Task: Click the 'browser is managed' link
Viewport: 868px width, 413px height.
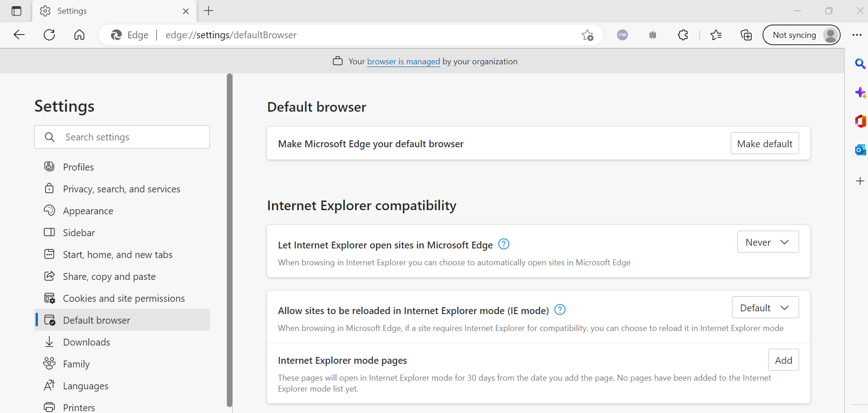Action: pos(403,62)
